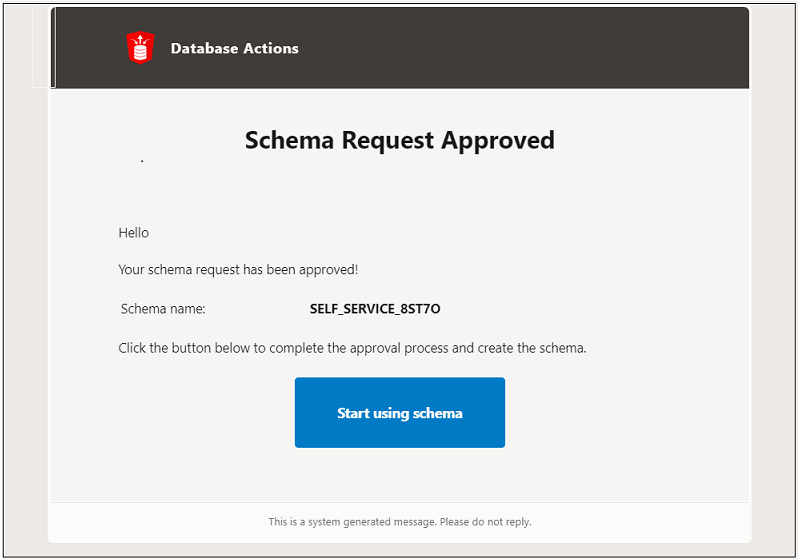Click the dark header banner area
The height and width of the screenshot is (559, 798).
pos(400,48)
